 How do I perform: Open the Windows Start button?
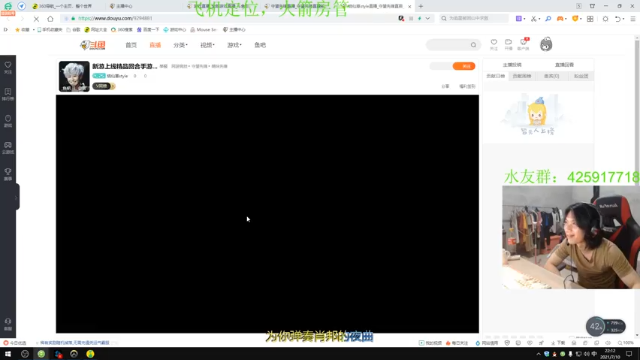[x=8, y=354]
